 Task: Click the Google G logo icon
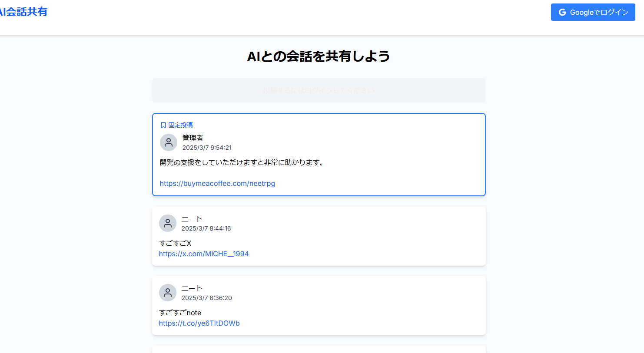pos(562,12)
